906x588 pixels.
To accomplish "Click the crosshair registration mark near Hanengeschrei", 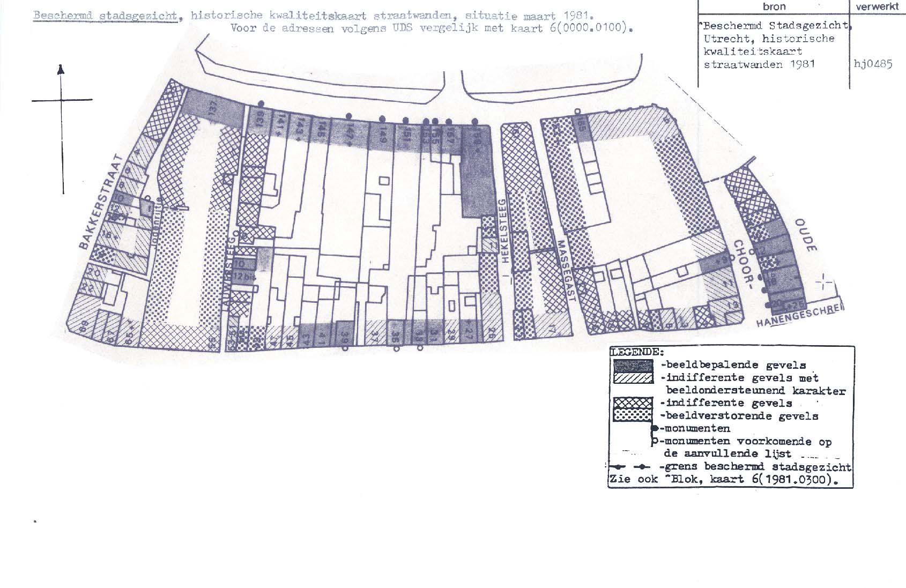I will [825, 281].
